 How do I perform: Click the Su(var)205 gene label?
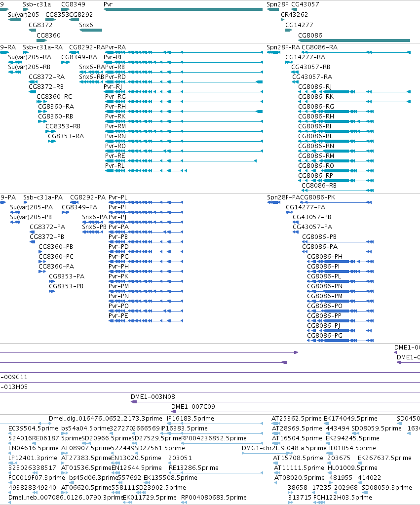pos(24,14)
